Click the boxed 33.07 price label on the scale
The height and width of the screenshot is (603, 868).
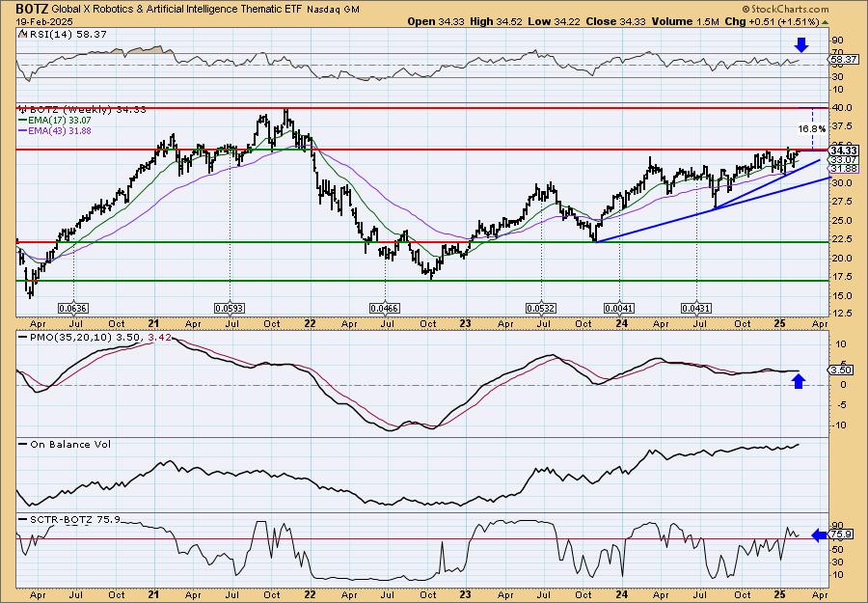point(846,159)
